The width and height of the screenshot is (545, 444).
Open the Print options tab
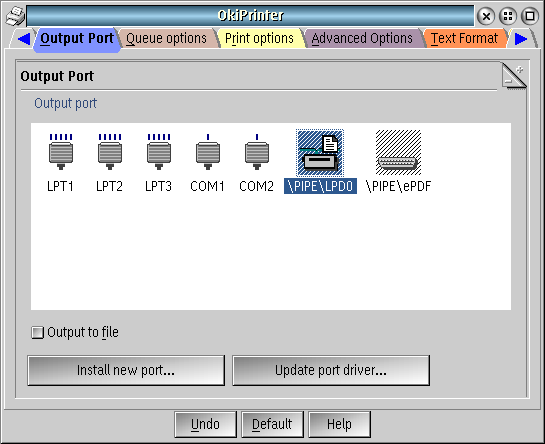(x=259, y=38)
